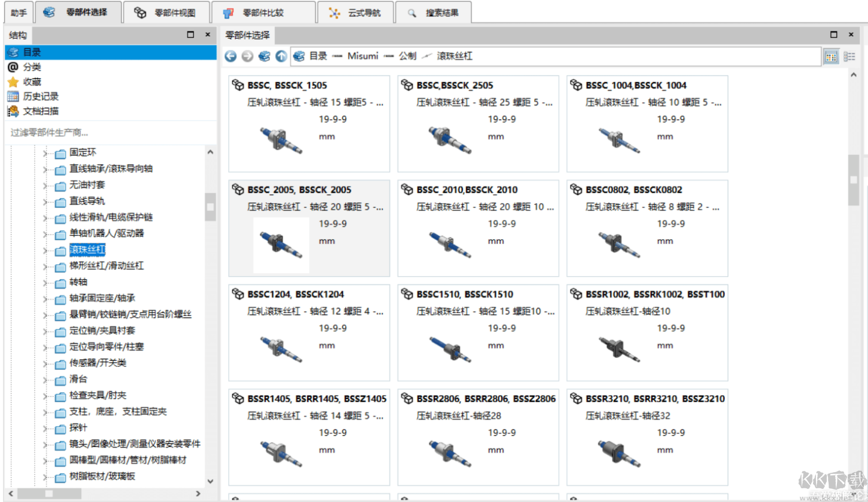Focus the 过滤零部件生产商 filter field

[x=111, y=133]
